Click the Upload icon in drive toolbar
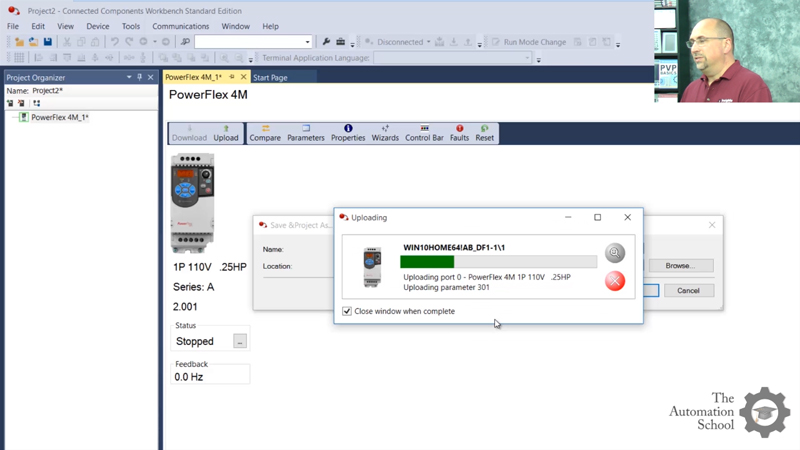The image size is (800, 450). coord(226,133)
